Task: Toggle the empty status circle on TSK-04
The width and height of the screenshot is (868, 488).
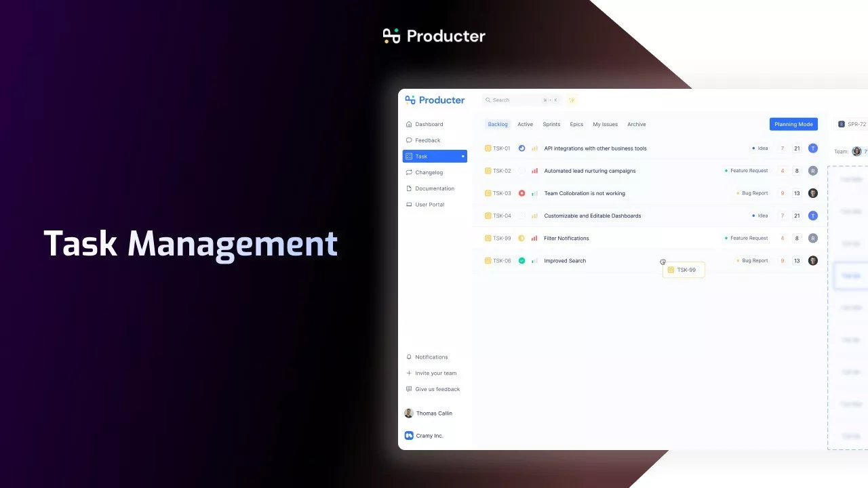Action: click(521, 216)
